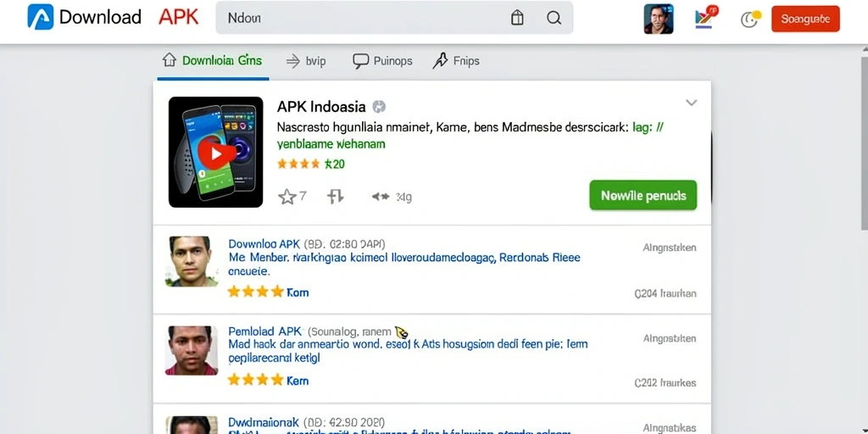
Task: Open the user profile avatar in header
Action: [659, 19]
